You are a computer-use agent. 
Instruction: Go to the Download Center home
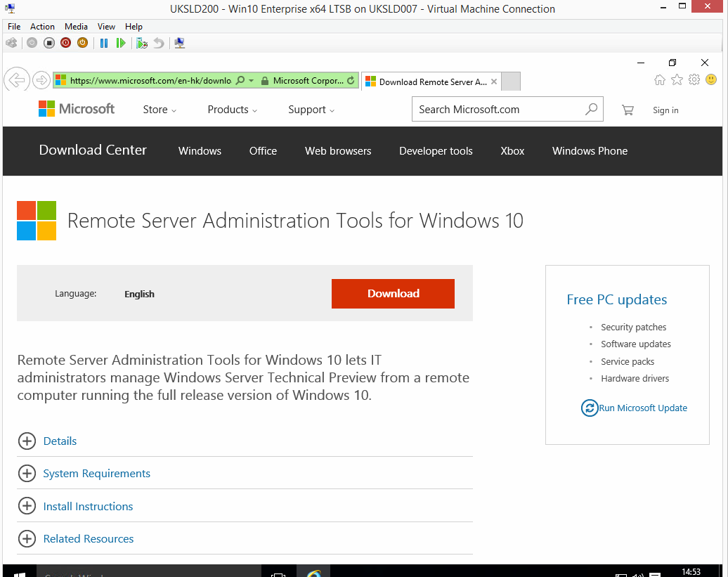click(93, 150)
